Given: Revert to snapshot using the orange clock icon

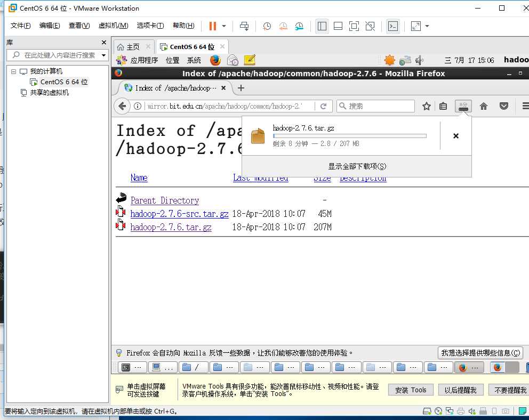Looking at the screenshot, I should click(x=283, y=26).
